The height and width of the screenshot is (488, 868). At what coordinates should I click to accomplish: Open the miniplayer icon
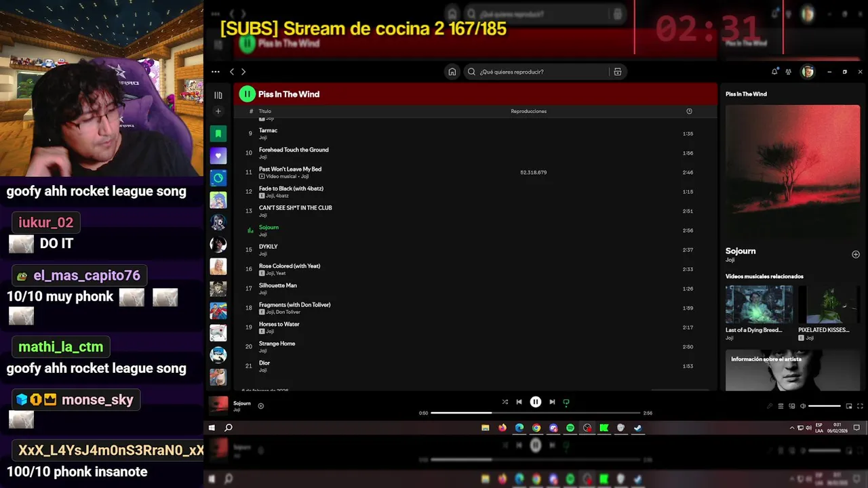(x=849, y=406)
